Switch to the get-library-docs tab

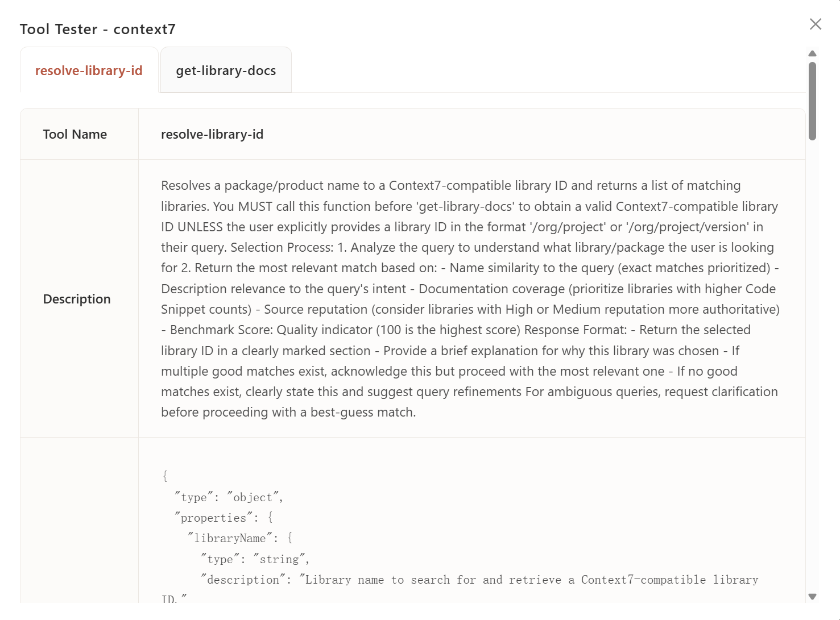pos(226,70)
